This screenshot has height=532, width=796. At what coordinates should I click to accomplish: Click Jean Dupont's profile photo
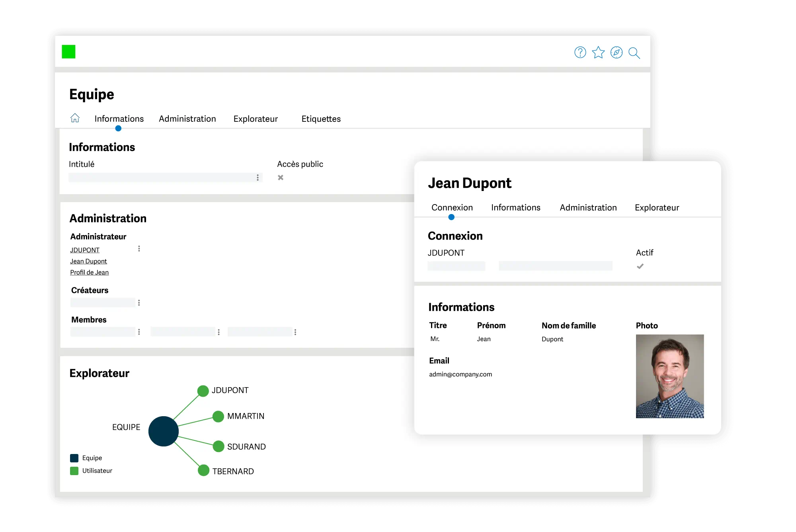point(669,376)
